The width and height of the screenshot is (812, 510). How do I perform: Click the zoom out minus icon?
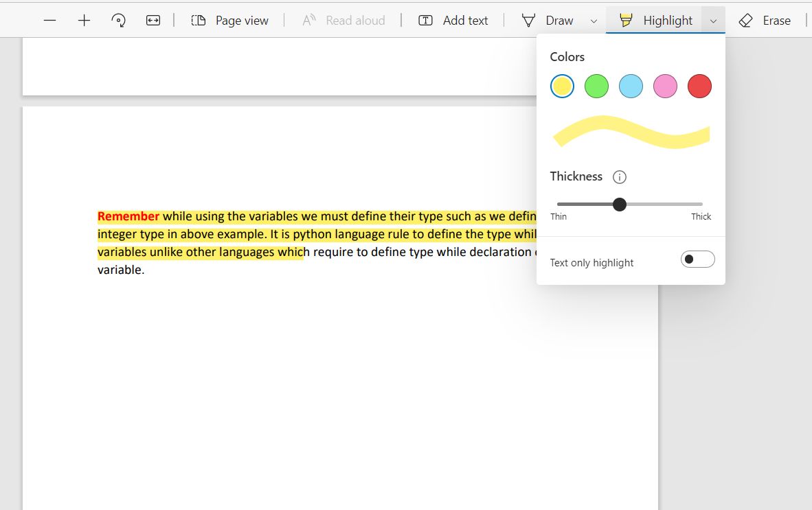(x=49, y=21)
